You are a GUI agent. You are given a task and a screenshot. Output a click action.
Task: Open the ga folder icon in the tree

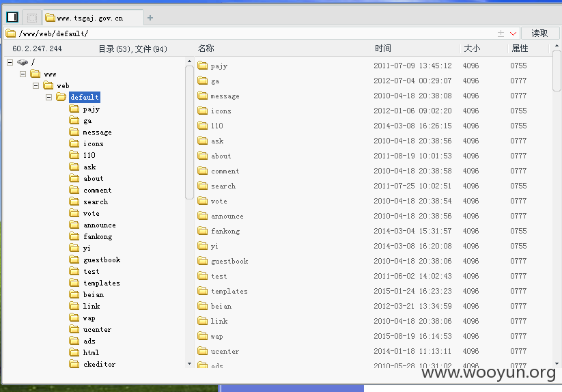tap(74, 120)
